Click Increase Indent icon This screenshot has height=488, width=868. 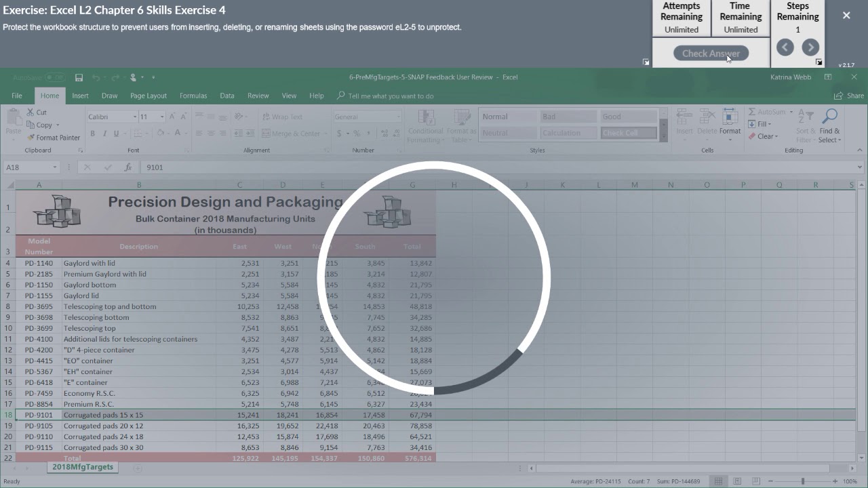(251, 134)
